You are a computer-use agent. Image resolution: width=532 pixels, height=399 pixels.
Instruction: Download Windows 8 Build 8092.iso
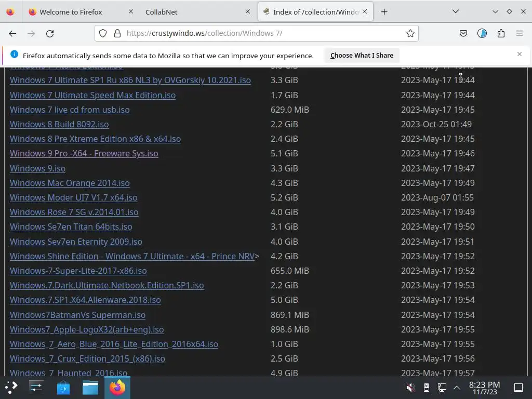point(59,124)
